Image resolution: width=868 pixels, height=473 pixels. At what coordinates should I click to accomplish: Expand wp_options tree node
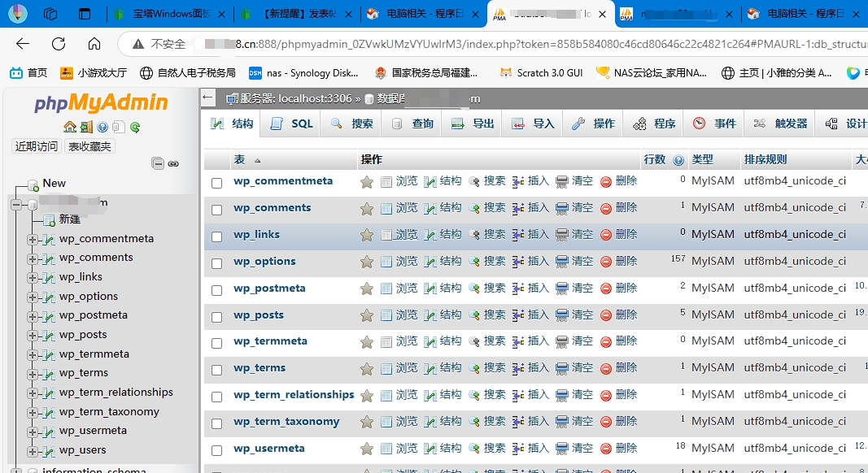click(32, 297)
